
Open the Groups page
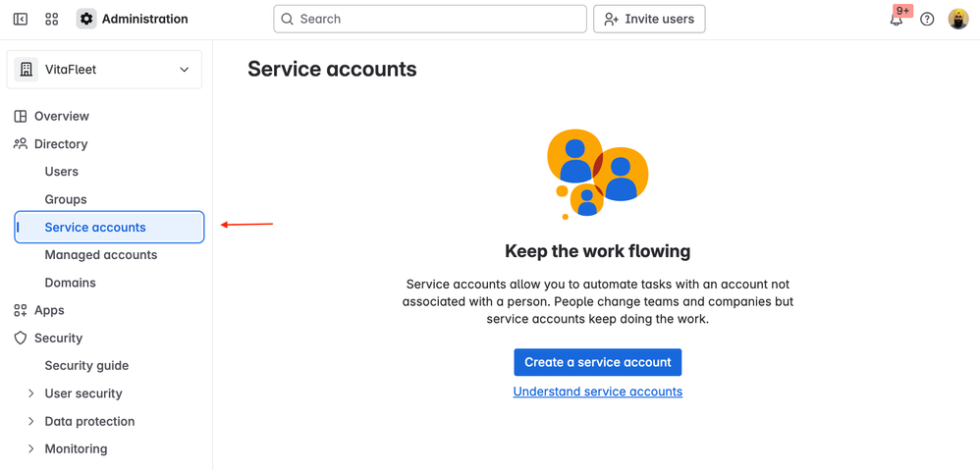pos(66,199)
